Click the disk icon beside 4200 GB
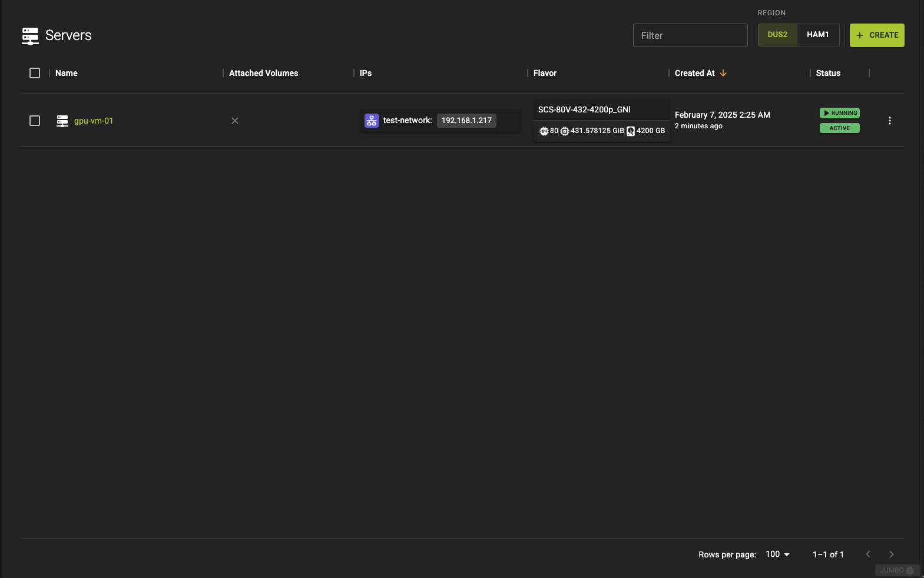The height and width of the screenshot is (578, 924). [x=631, y=131]
